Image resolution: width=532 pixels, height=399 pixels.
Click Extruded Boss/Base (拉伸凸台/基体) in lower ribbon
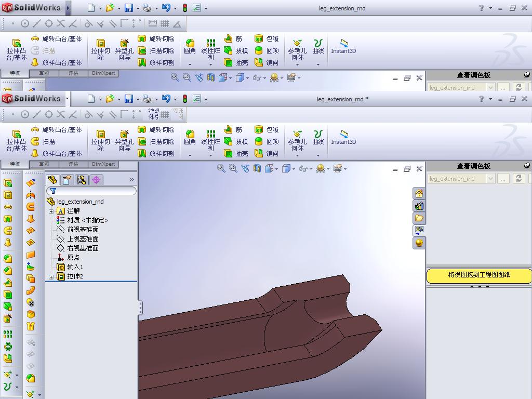(16, 141)
